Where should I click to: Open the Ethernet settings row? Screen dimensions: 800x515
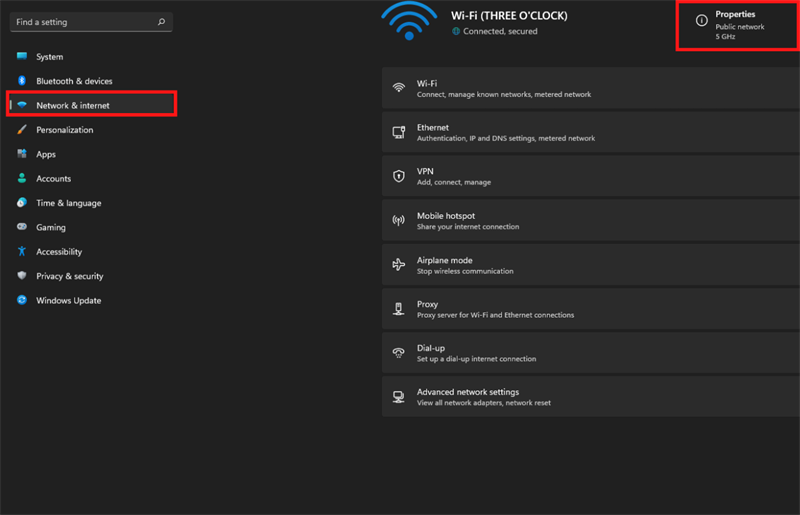(x=591, y=132)
